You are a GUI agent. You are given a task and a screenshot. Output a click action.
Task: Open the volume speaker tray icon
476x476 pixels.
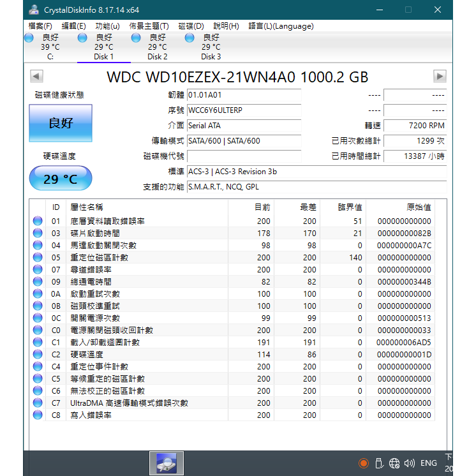pyautogui.click(x=409, y=463)
